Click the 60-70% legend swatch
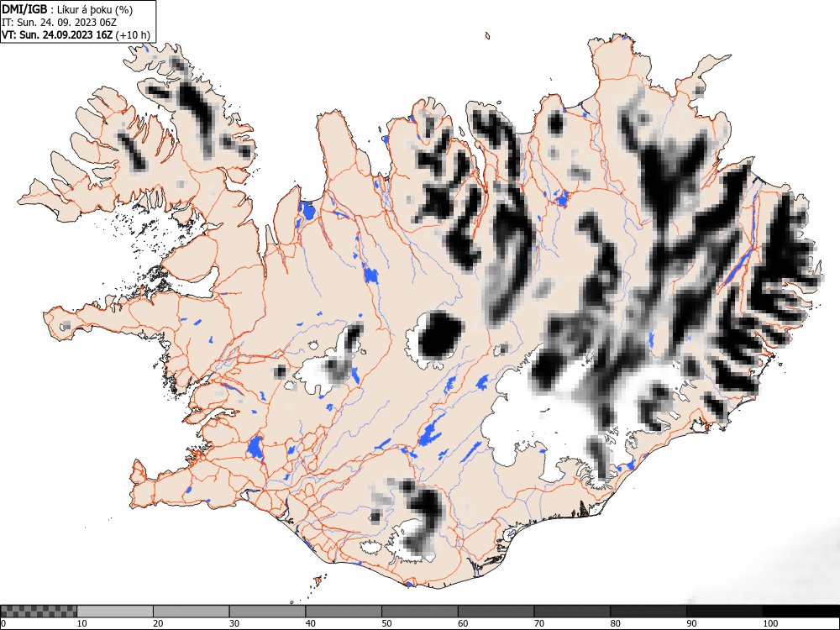The width and height of the screenshot is (840, 630). pyautogui.click(x=496, y=612)
